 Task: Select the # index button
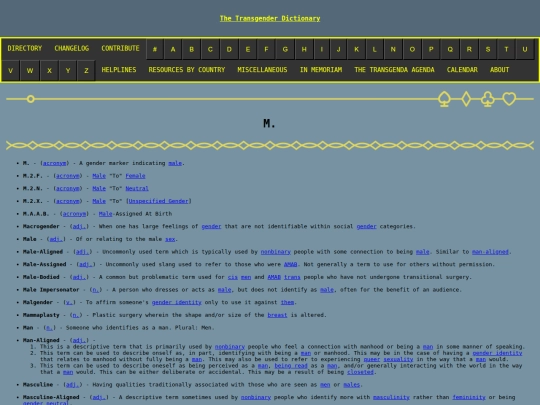click(155, 49)
